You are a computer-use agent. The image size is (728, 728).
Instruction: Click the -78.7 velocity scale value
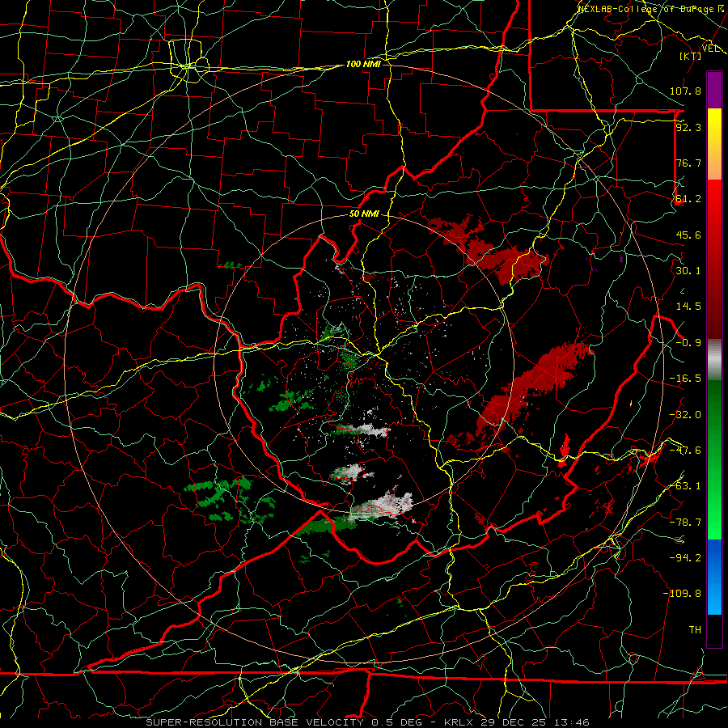tap(685, 523)
